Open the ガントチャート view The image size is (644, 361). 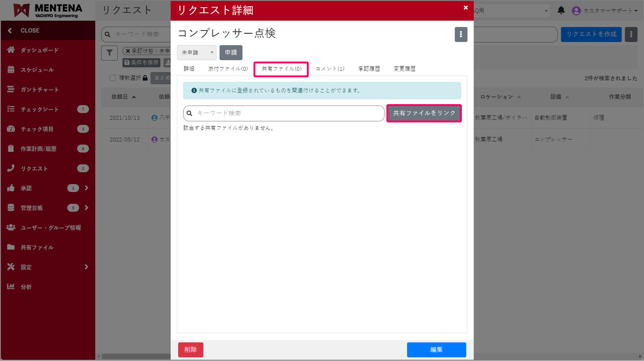(x=39, y=89)
